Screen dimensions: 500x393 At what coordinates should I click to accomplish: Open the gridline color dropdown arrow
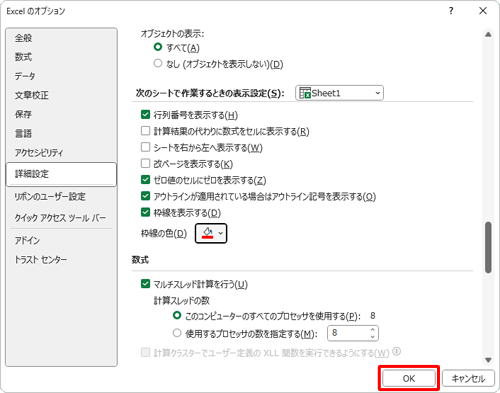[220, 233]
